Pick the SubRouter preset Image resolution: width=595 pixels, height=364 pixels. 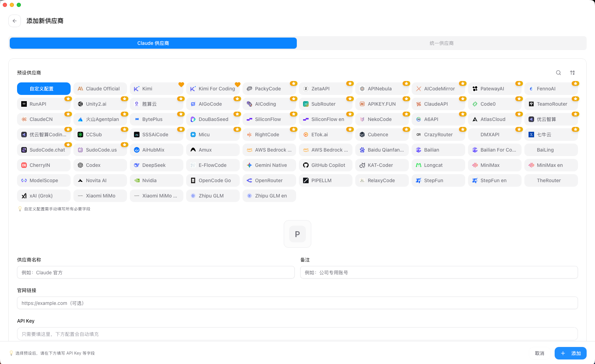326,104
